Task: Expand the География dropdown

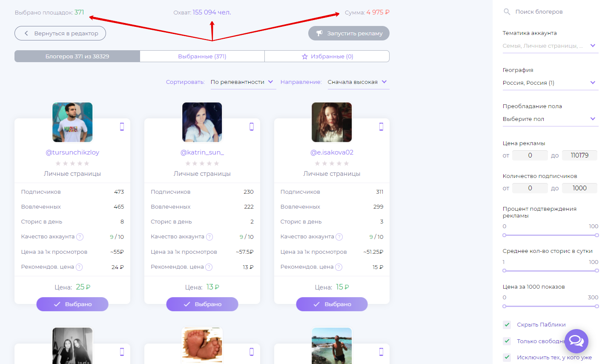Action: coord(550,83)
